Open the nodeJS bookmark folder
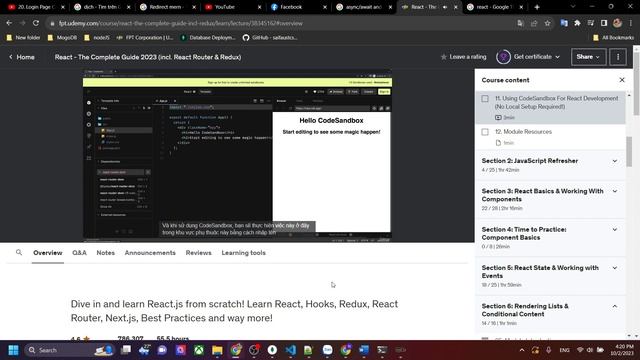 click(x=97, y=38)
